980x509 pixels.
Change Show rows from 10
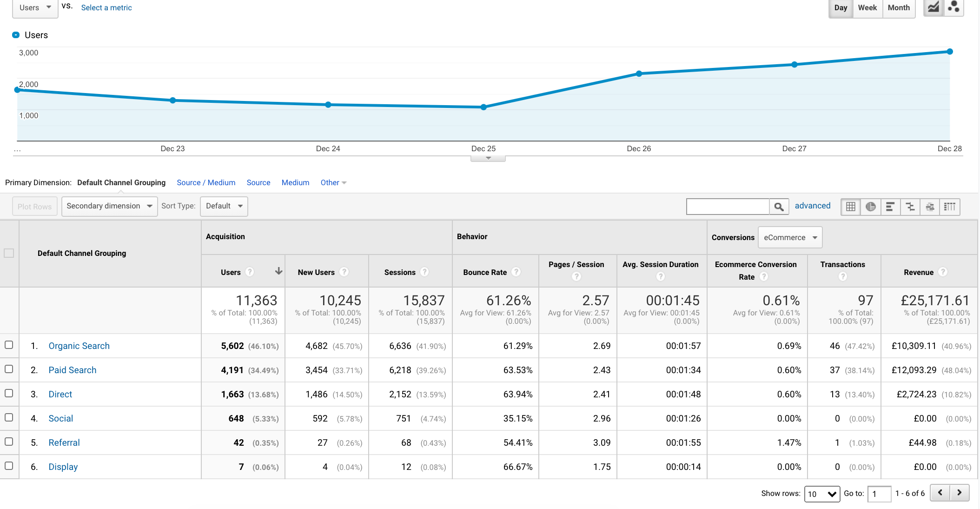[822, 494]
